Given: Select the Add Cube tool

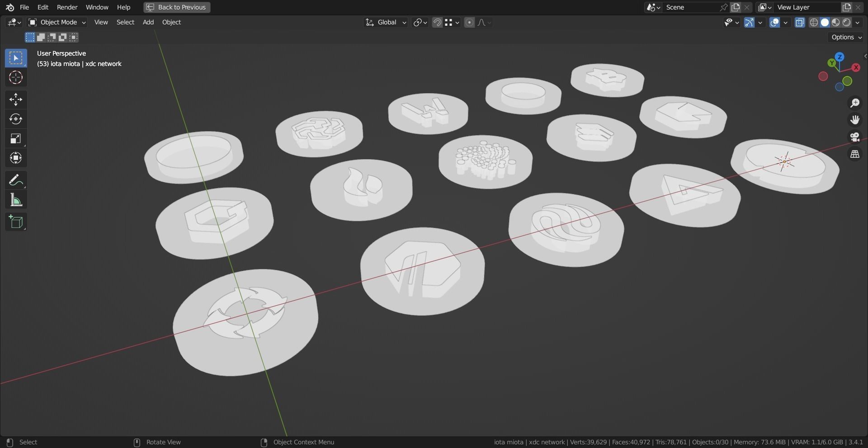Looking at the screenshot, I should coord(16,222).
